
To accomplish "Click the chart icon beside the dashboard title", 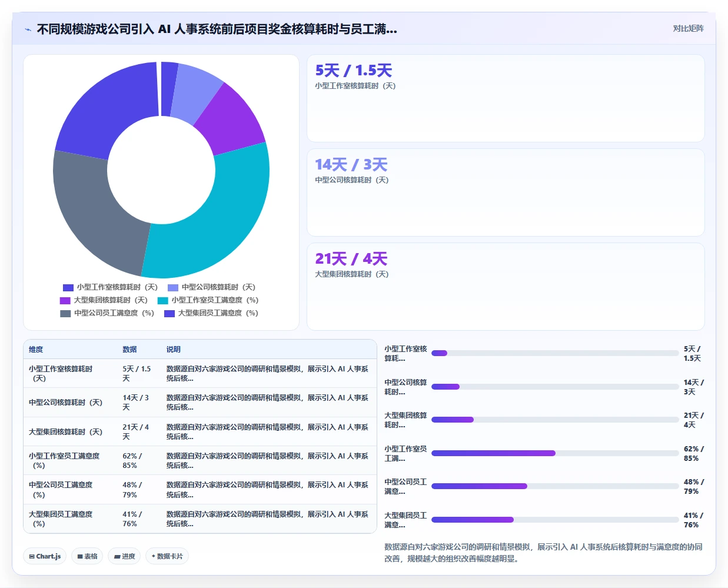I will click(x=28, y=29).
